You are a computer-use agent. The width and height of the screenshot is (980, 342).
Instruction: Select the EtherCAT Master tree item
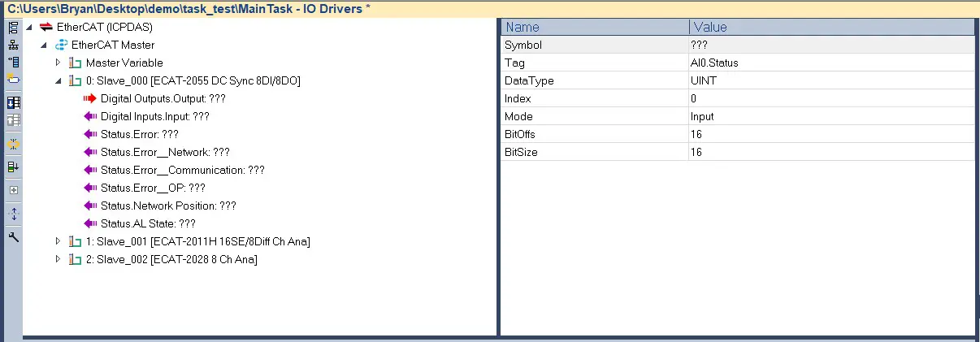(113, 45)
